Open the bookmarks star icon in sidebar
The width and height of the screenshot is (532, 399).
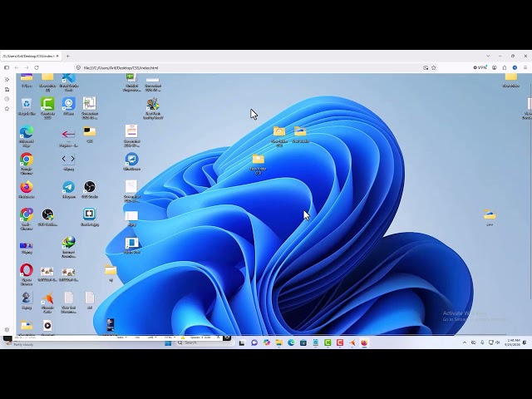click(7, 109)
